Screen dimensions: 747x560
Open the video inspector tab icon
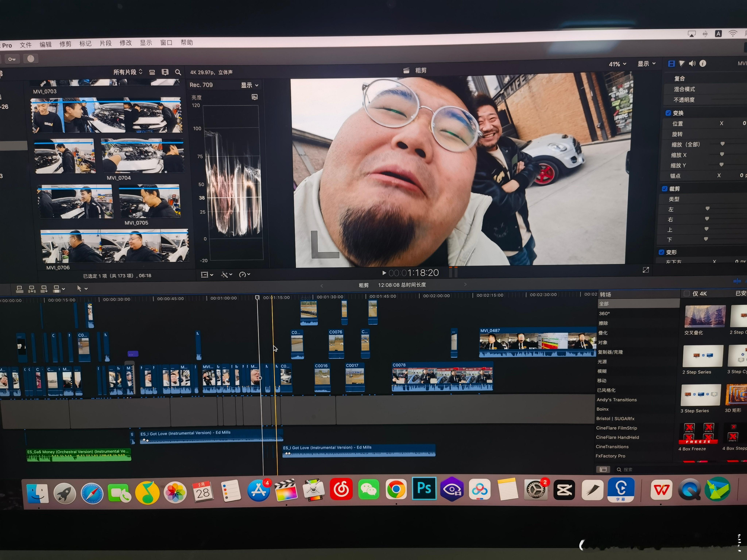pyautogui.click(x=671, y=63)
